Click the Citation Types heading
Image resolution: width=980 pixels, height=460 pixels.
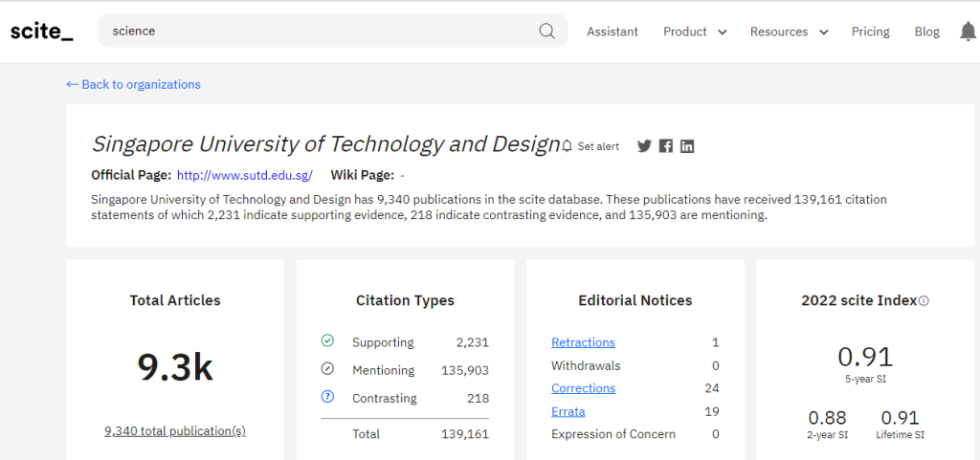405,300
